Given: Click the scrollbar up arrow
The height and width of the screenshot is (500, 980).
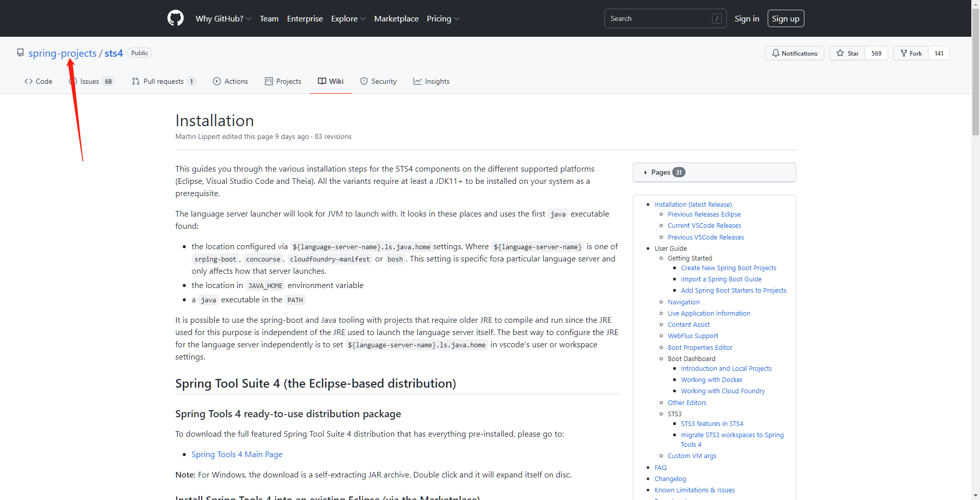Looking at the screenshot, I should click(975, 4).
